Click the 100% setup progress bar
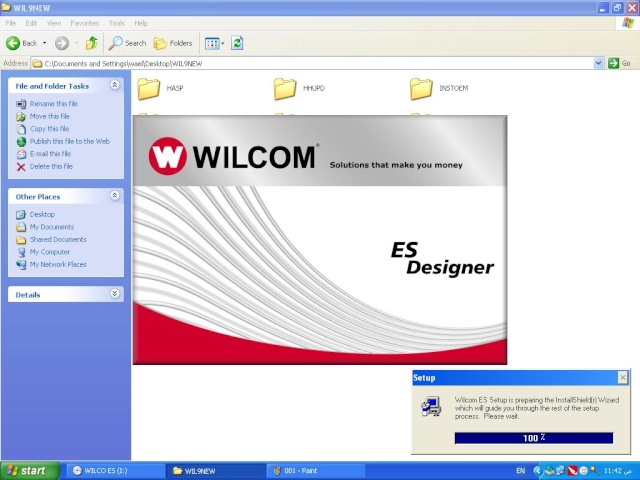Image resolution: width=640 pixels, height=480 pixels. coord(534,438)
